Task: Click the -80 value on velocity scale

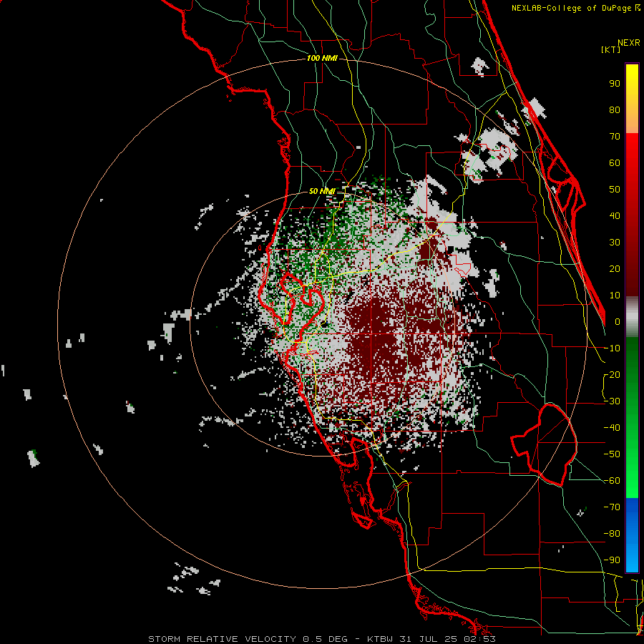Action: (612, 534)
